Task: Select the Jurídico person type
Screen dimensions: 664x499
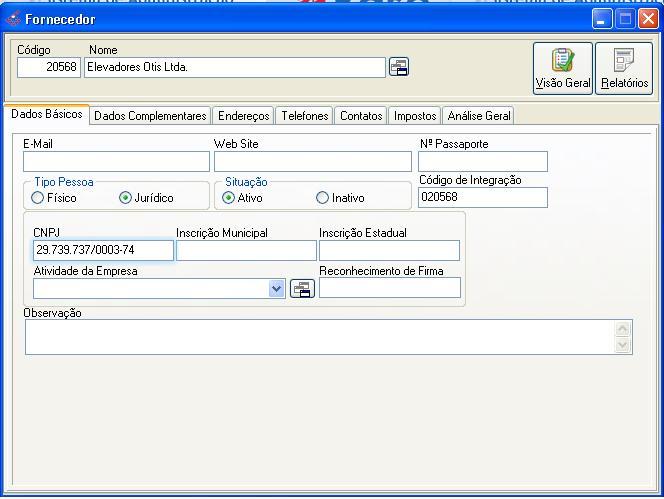Action: 125,198
